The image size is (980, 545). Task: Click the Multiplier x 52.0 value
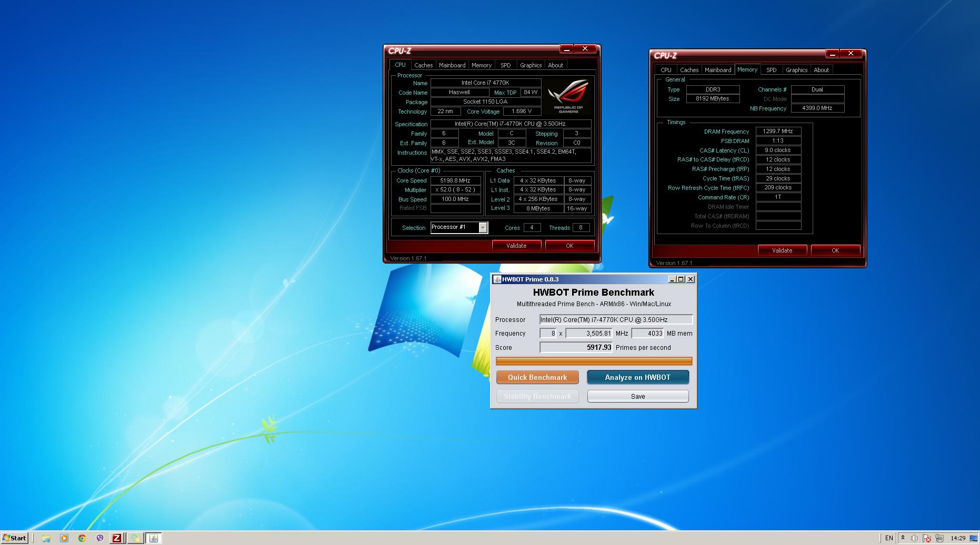pos(455,190)
